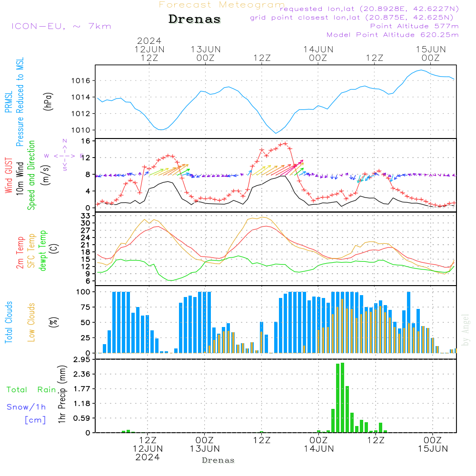Select the '00Z 15JUN' label below the precipitation chart

pyautogui.click(x=433, y=445)
